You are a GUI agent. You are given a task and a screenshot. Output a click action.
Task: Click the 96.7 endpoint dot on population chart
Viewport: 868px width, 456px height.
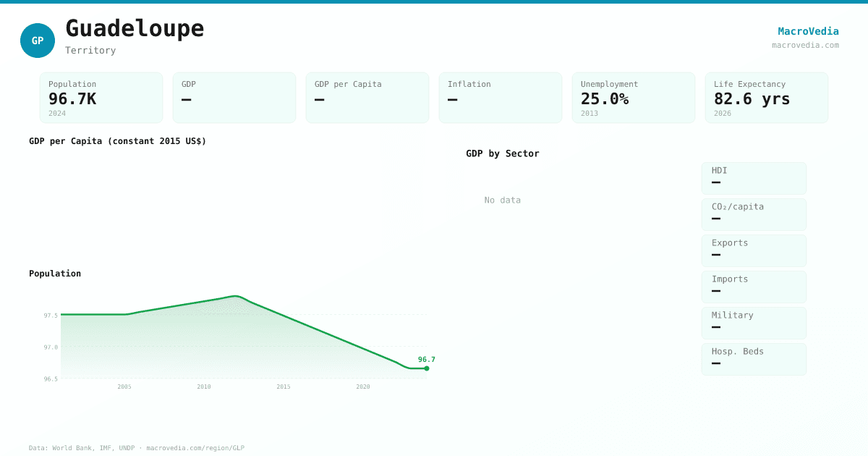426,368
